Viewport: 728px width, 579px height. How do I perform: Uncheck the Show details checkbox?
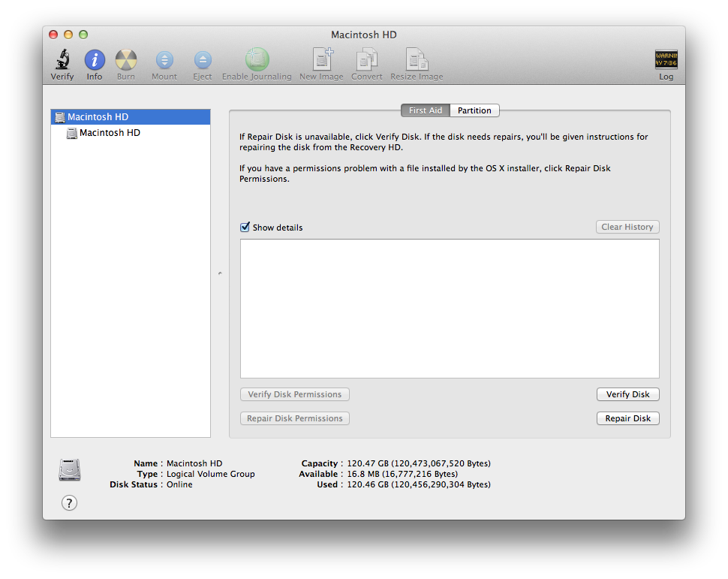(x=245, y=227)
